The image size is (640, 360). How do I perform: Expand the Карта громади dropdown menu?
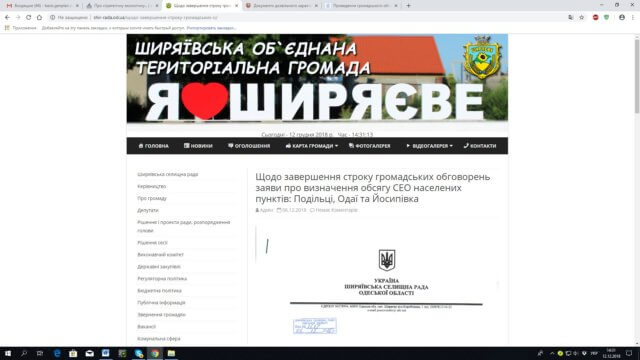coord(311,146)
